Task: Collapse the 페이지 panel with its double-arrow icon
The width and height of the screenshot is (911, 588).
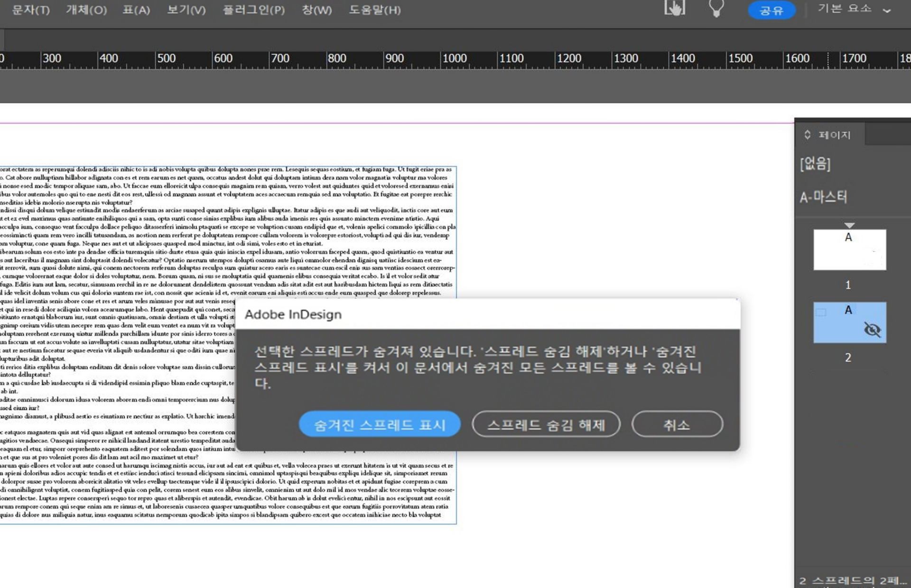Action: 807,135
